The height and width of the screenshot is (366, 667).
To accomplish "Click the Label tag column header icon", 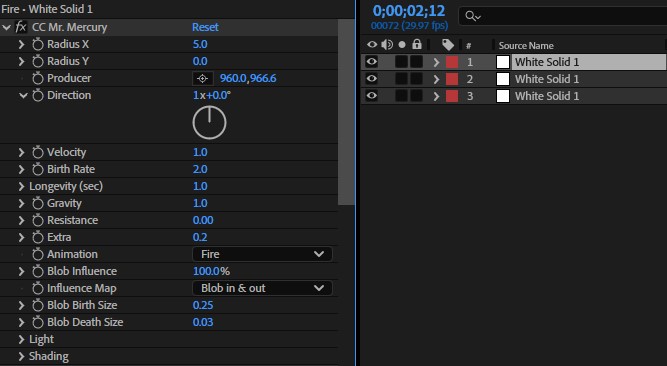I will pos(448,45).
